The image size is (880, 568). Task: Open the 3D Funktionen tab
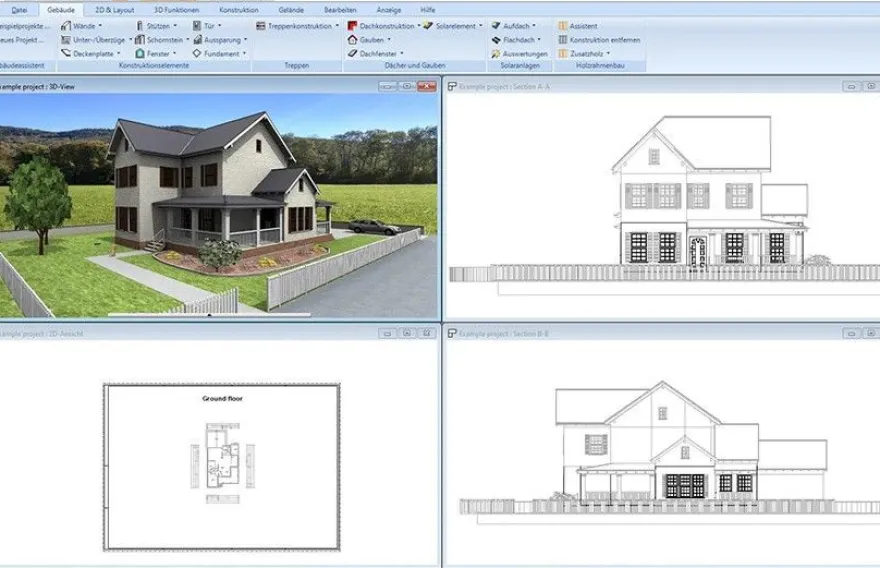click(177, 10)
